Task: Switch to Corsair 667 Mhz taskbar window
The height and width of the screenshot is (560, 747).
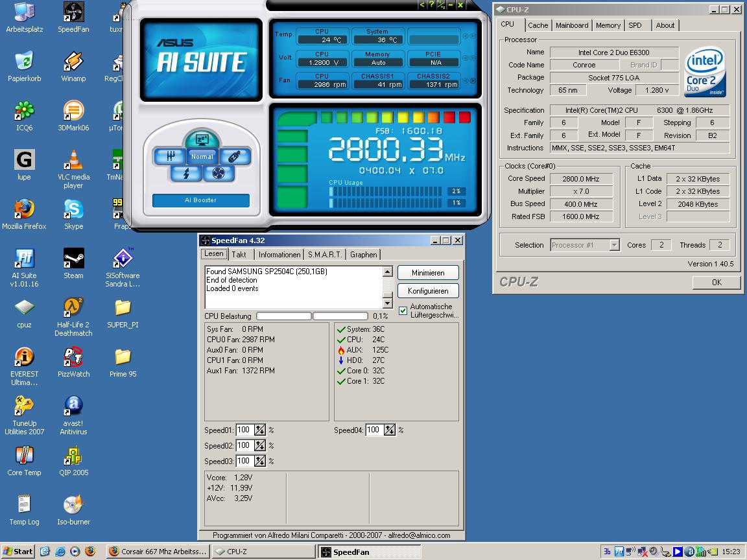Action: [x=158, y=552]
